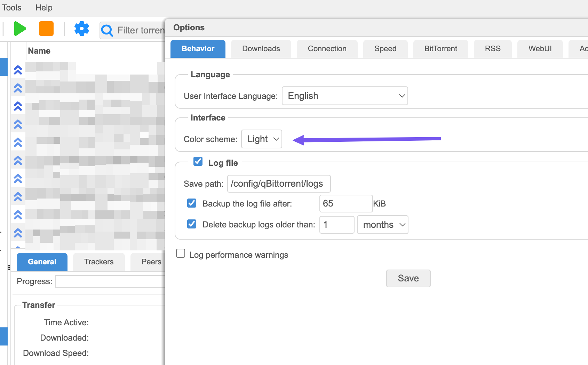Click the magnifier icon in filter box

[x=107, y=31]
